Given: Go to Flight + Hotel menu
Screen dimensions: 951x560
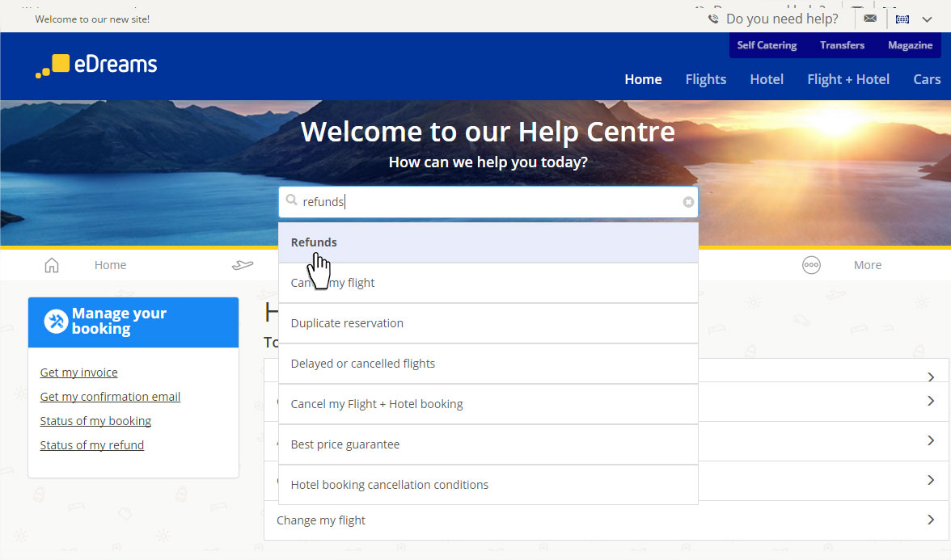Looking at the screenshot, I should pyautogui.click(x=847, y=79).
